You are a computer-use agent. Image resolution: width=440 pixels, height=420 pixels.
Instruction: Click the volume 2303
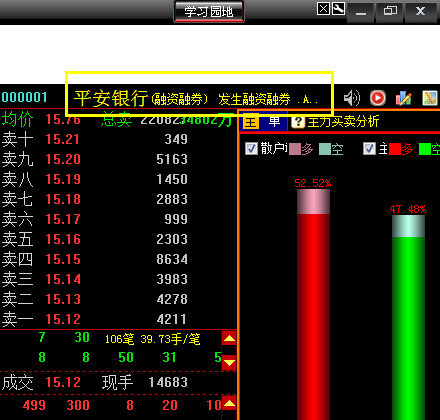coord(172,239)
